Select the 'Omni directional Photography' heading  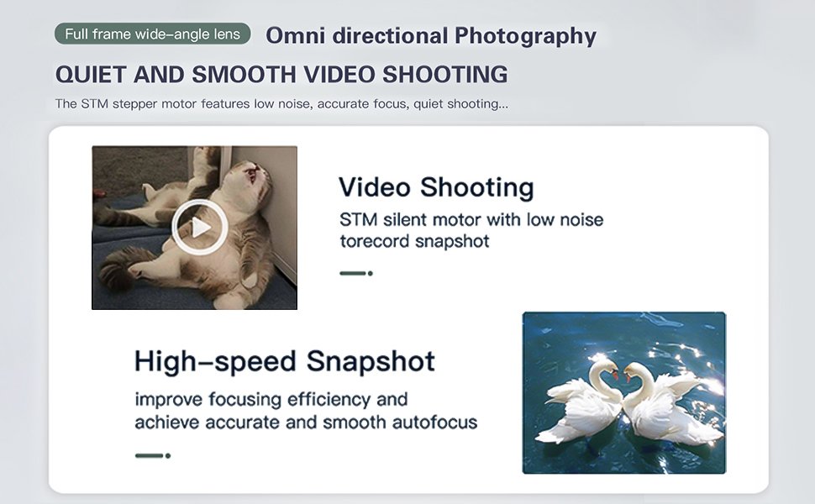tap(431, 35)
